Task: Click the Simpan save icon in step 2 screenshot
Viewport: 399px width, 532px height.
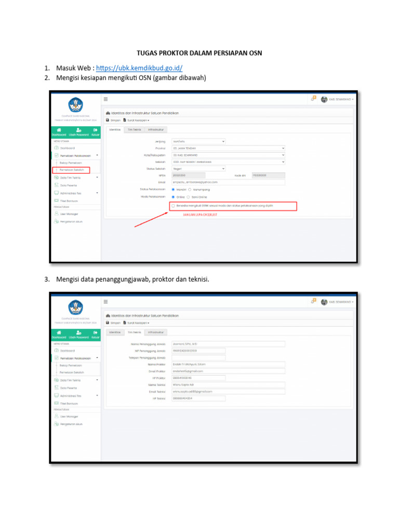Action: [x=108, y=120]
